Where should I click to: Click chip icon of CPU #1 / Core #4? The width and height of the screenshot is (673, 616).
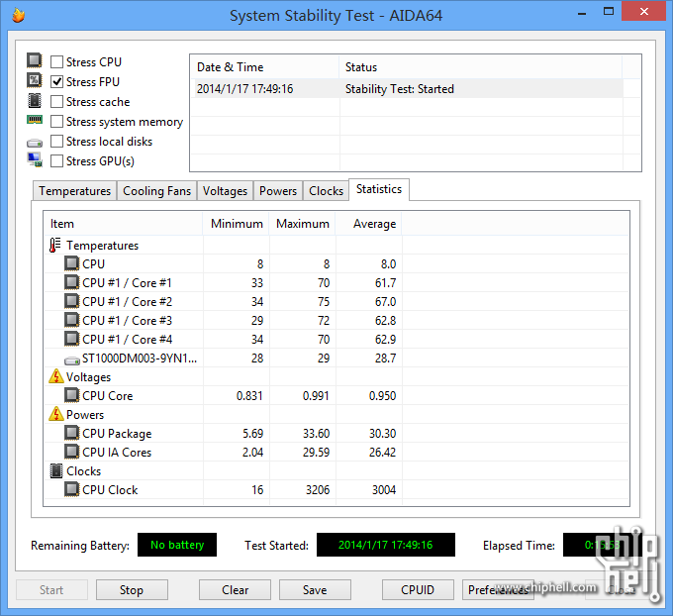tap(71, 340)
